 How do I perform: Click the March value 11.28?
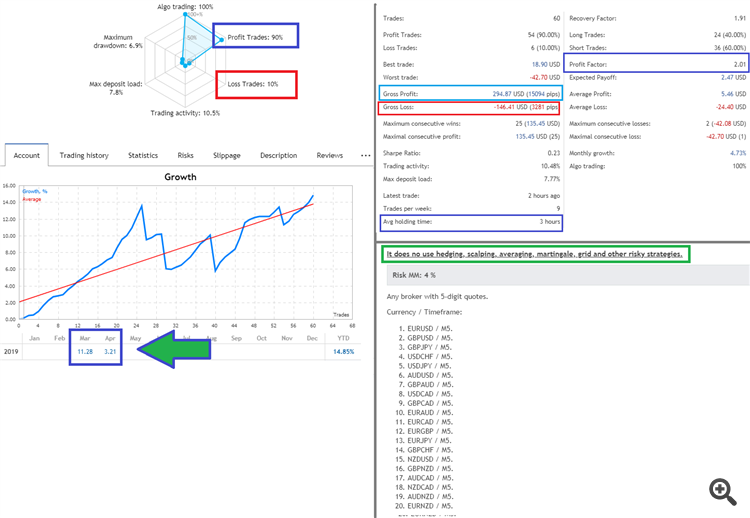[x=85, y=352]
